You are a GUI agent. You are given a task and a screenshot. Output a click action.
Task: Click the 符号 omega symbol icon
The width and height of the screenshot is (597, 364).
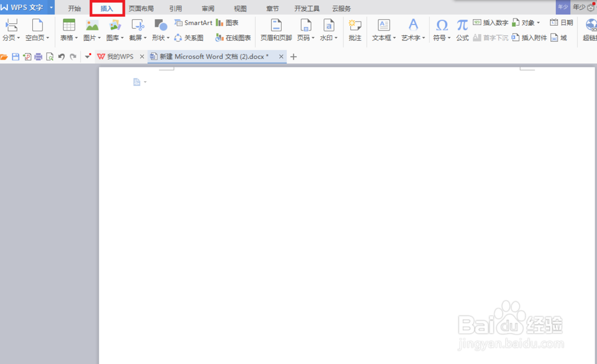tap(442, 25)
